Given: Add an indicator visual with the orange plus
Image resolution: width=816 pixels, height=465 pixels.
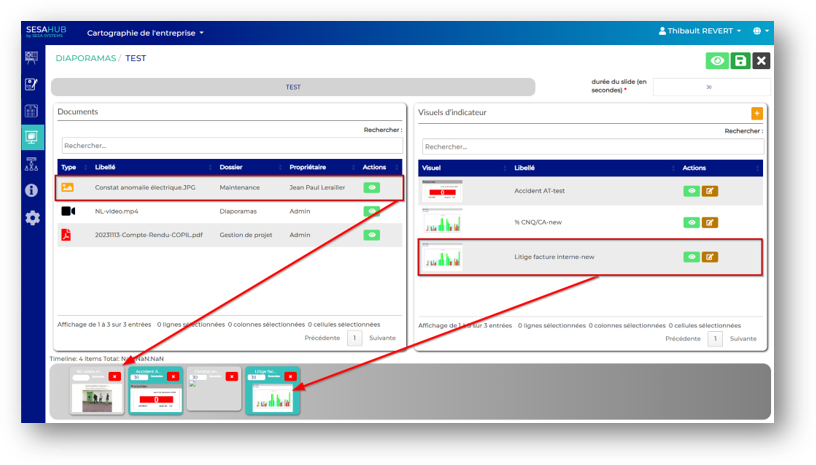Looking at the screenshot, I should pyautogui.click(x=756, y=114).
